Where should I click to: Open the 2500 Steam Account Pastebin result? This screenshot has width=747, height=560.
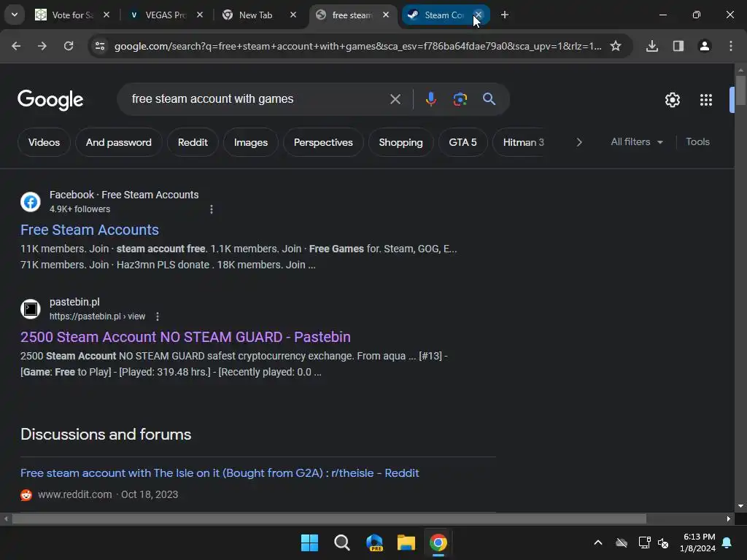coord(185,337)
